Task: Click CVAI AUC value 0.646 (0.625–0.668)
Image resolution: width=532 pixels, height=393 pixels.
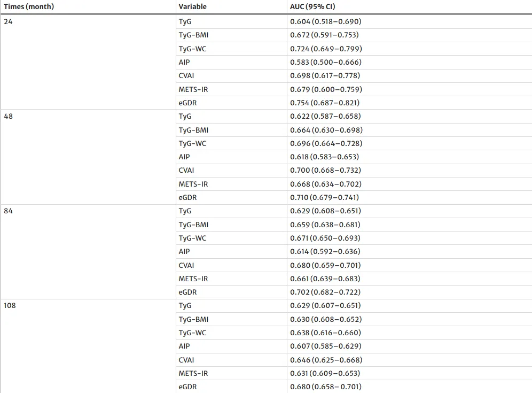Action: 326,360
